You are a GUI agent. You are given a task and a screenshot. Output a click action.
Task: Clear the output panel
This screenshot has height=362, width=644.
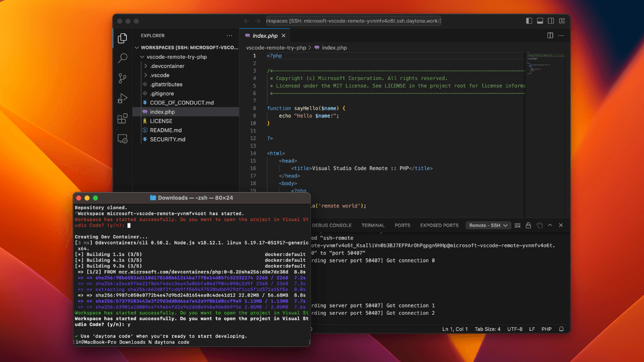tap(517, 225)
